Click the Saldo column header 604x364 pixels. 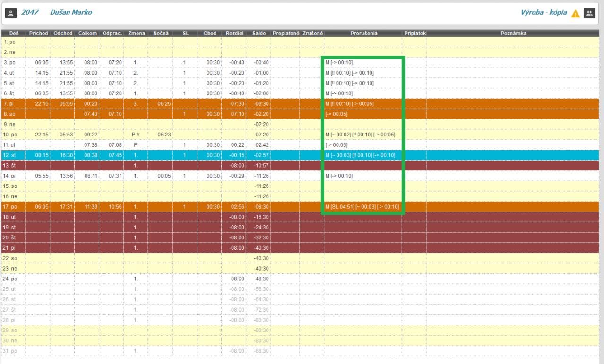coord(258,33)
